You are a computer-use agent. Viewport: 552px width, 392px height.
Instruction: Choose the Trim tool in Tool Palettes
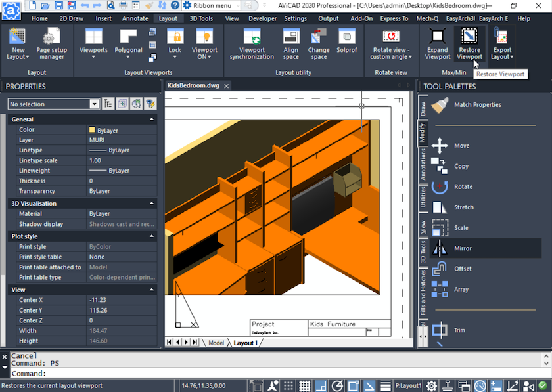click(x=440, y=330)
